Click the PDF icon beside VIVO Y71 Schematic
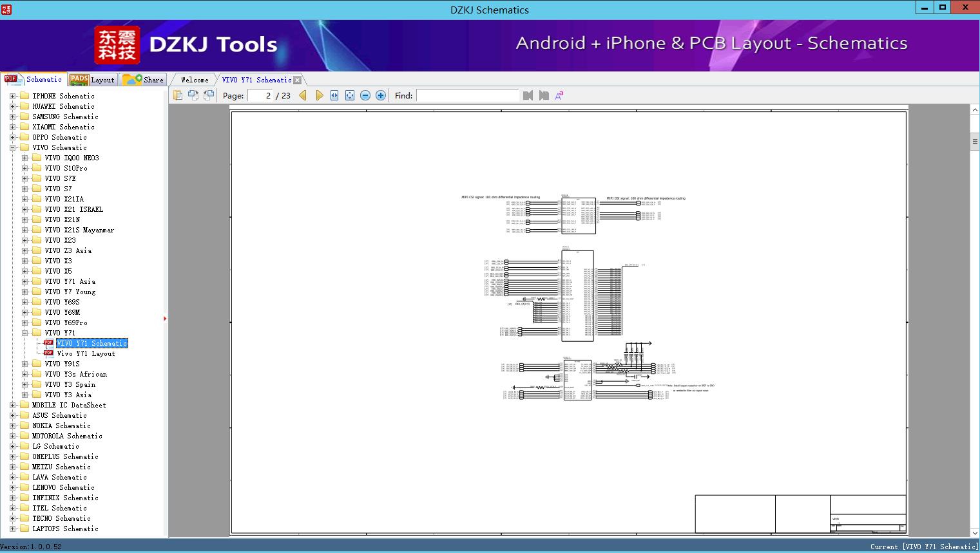Viewport: 980px width, 553px height. (x=49, y=343)
